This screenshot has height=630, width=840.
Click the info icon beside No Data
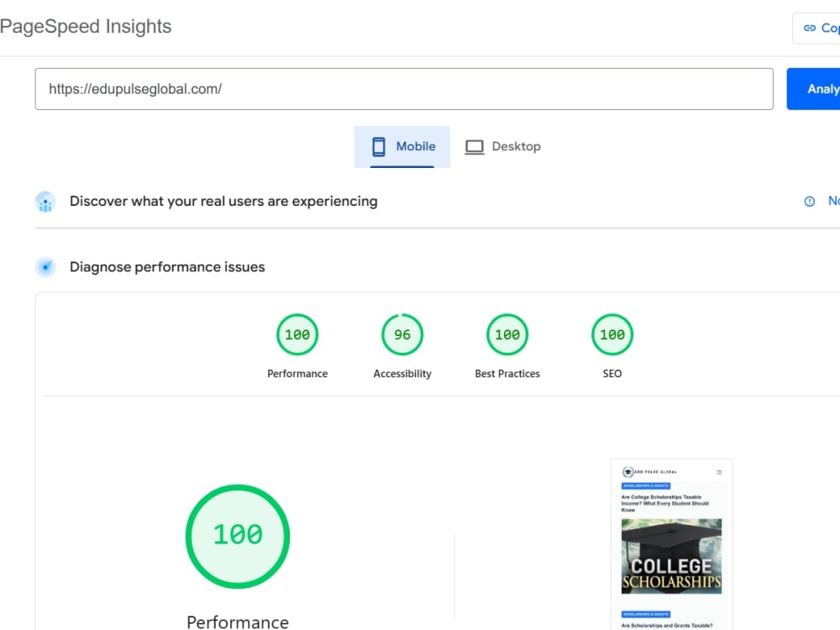click(x=809, y=202)
